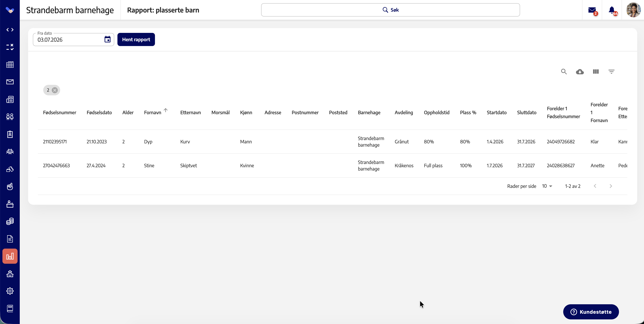Remove the filter chip labeled 2
The height and width of the screenshot is (324, 644).
click(x=55, y=90)
